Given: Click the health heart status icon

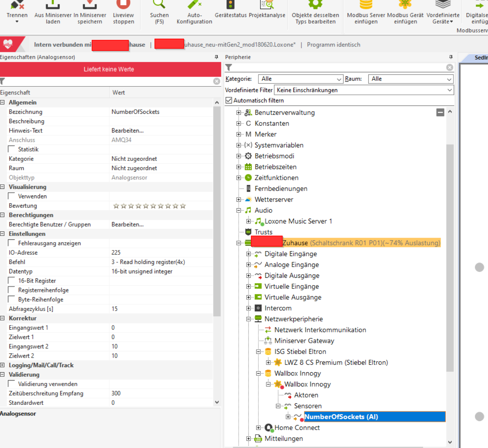Looking at the screenshot, I should click(8, 44).
